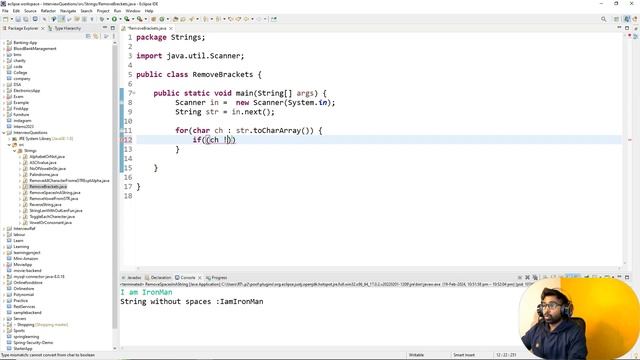Viewport: 640px width, 360px height.
Task: Select Palindrome.java in the tree
Action: point(43,175)
